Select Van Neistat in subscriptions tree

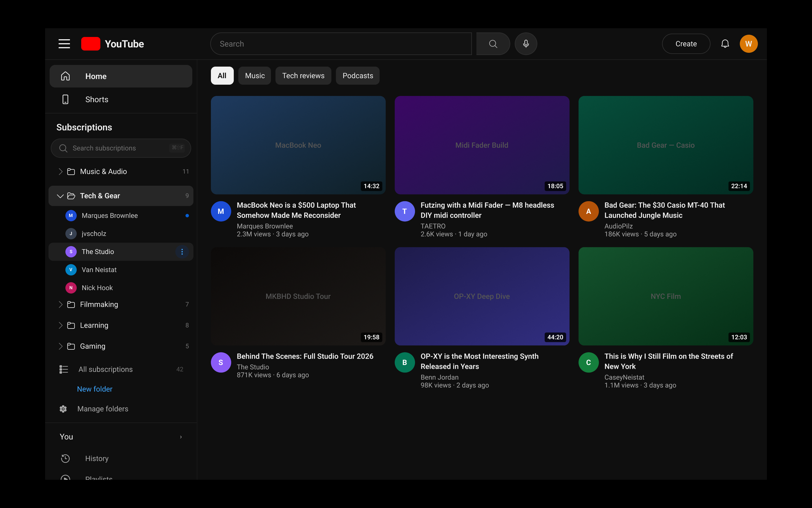[x=121, y=270]
